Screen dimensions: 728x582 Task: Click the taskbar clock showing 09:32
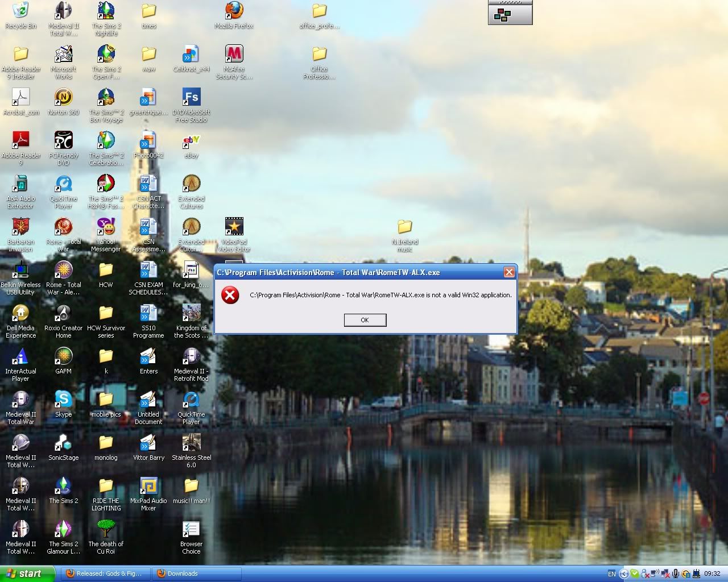coord(712,574)
